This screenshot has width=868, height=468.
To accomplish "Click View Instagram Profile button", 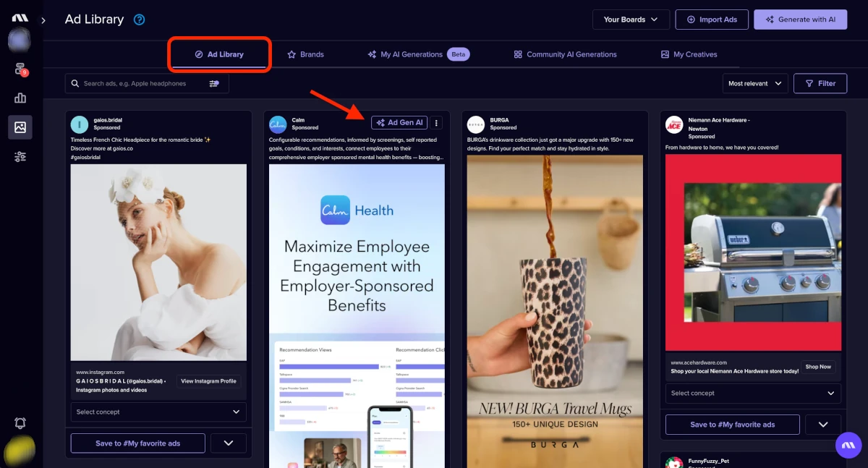I will [208, 381].
